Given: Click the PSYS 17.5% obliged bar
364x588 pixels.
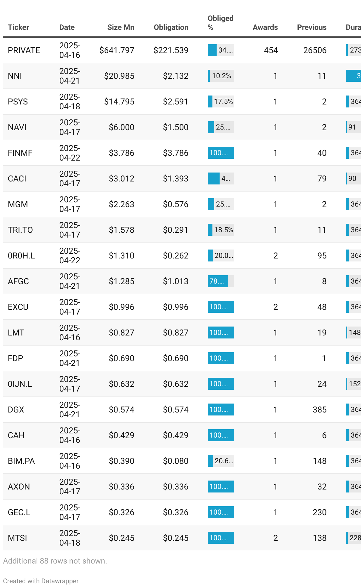Looking at the screenshot, I should click(221, 101).
